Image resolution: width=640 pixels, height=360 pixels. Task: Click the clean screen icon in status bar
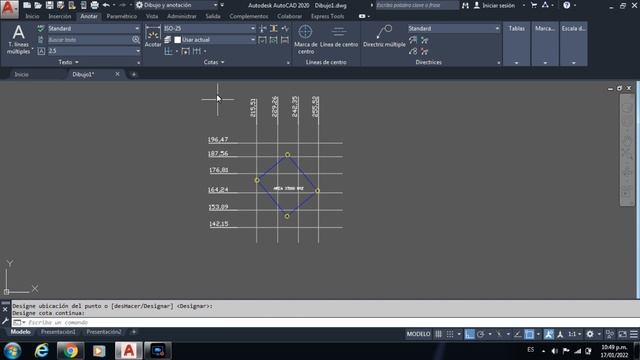[x=622, y=334]
